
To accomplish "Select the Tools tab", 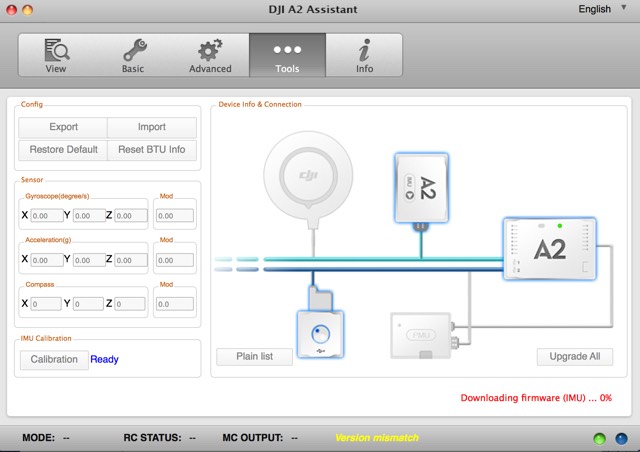I will (x=287, y=55).
